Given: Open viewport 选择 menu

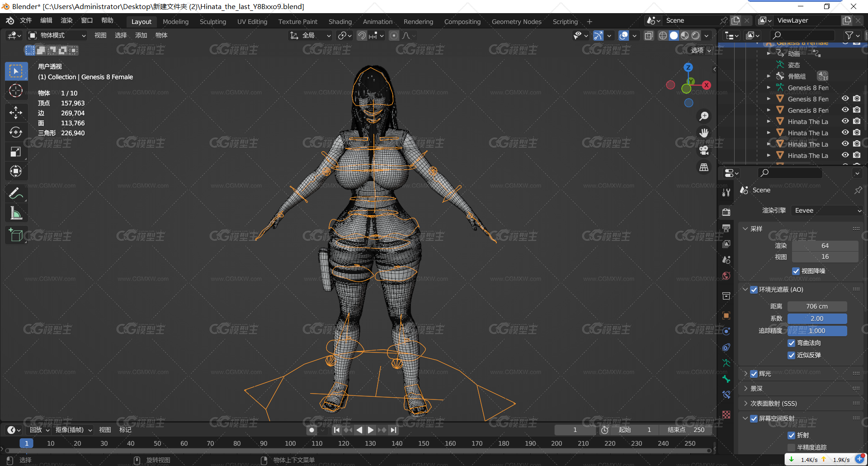Looking at the screenshot, I should [121, 35].
